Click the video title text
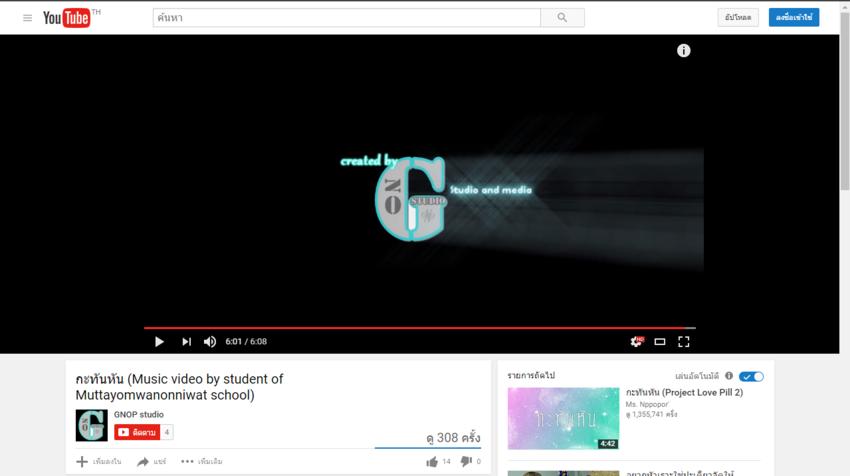Viewport: 850px width, 476px height. click(179, 387)
